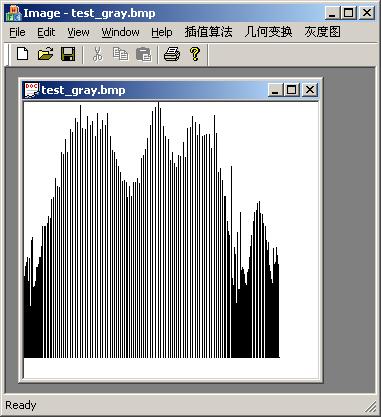
Task: Open the 插值算法 menu
Action: [208, 32]
